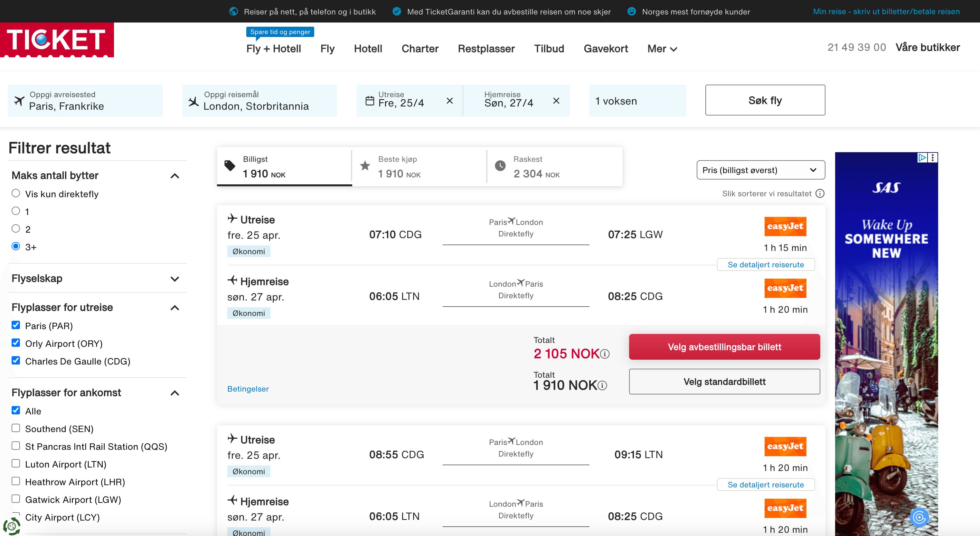The image size is (980, 536).
Task: Check Heathrow Airport (LHR) checkbox
Action: 15,481
